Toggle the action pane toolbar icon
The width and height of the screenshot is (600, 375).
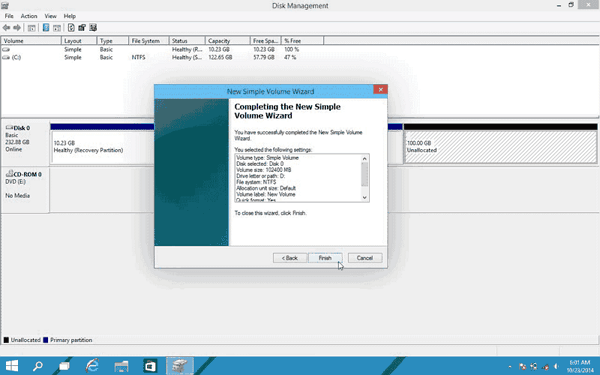57,28
